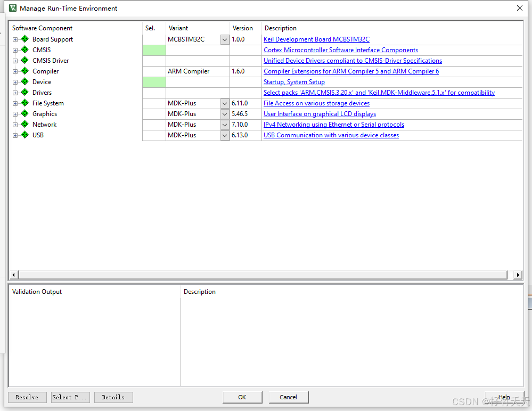Select version 5.46.5 cell
This screenshot has width=532, height=411.
pos(245,114)
